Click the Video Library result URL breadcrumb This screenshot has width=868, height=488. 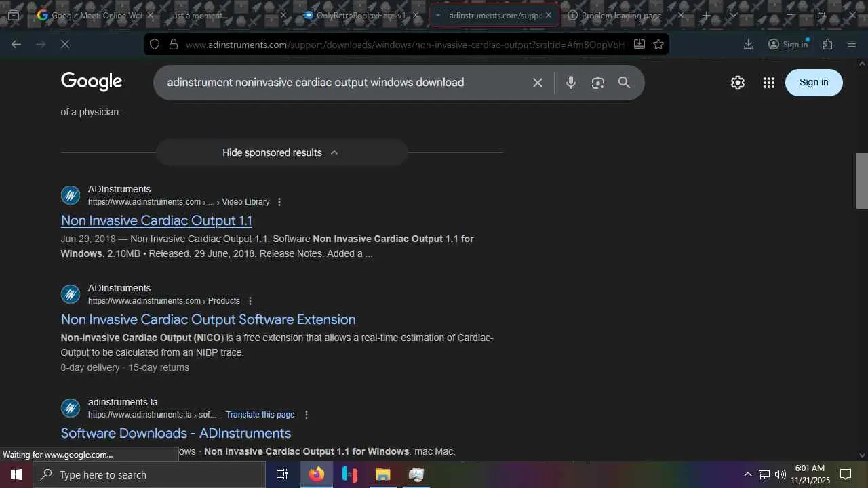(x=179, y=202)
